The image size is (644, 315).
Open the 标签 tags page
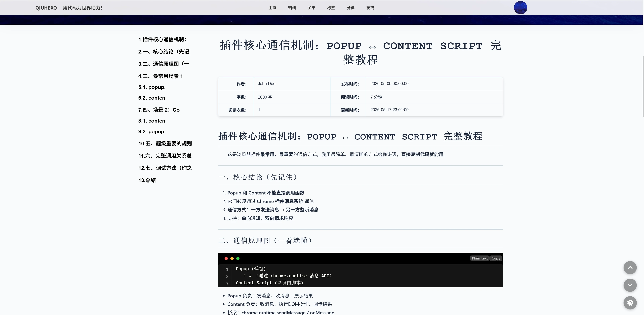point(331,8)
